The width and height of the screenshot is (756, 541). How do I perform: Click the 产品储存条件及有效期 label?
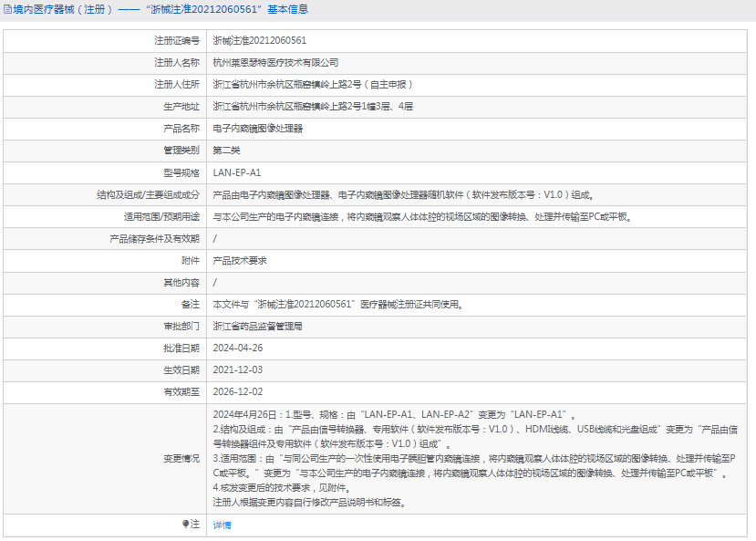[x=154, y=239]
